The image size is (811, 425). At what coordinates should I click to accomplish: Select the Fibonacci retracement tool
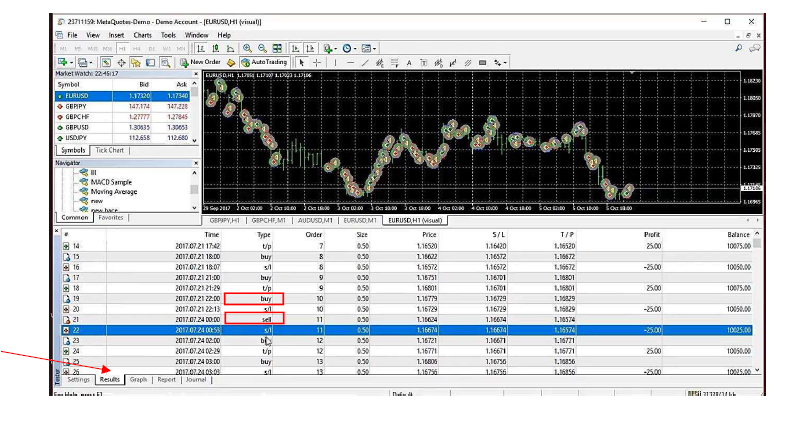tap(394, 63)
